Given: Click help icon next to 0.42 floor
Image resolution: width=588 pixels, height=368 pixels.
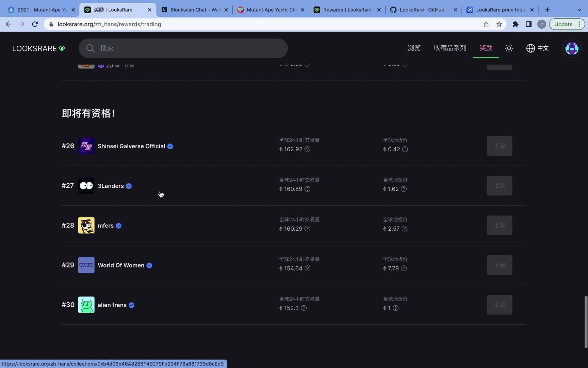Looking at the screenshot, I should 405,149.
